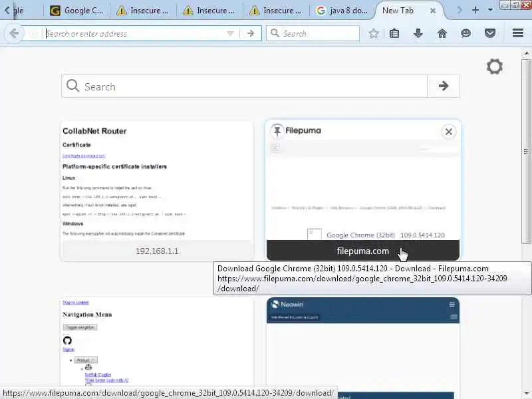
Task: Click the scrollbar up arrow
Action: (x=526, y=53)
